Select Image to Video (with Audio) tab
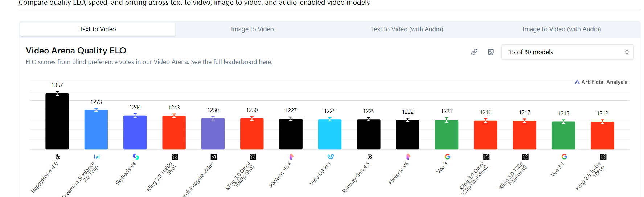The image size is (644, 197). tap(561, 29)
